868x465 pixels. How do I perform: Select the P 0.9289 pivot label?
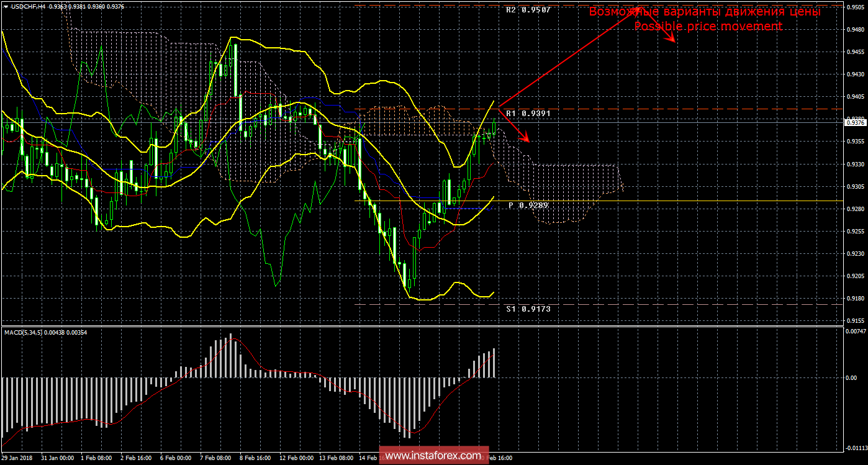pos(529,205)
